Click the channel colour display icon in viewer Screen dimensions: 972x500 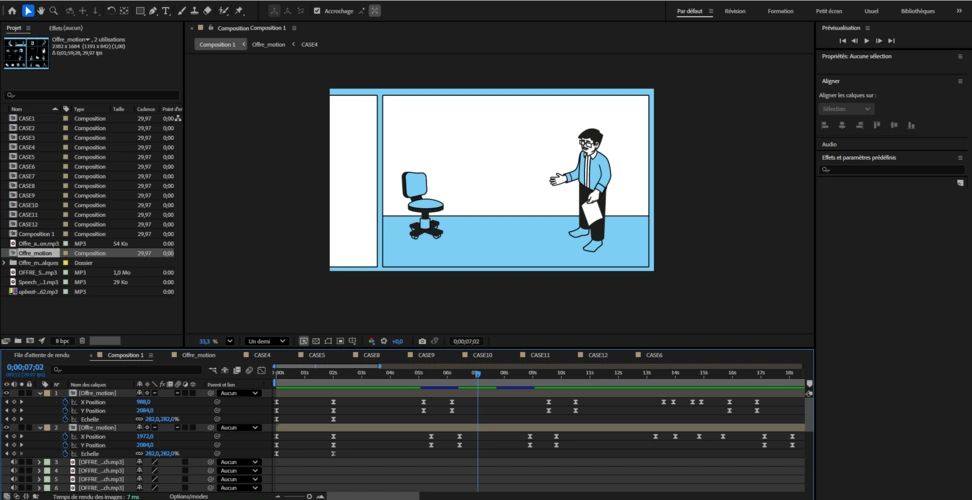click(372, 341)
